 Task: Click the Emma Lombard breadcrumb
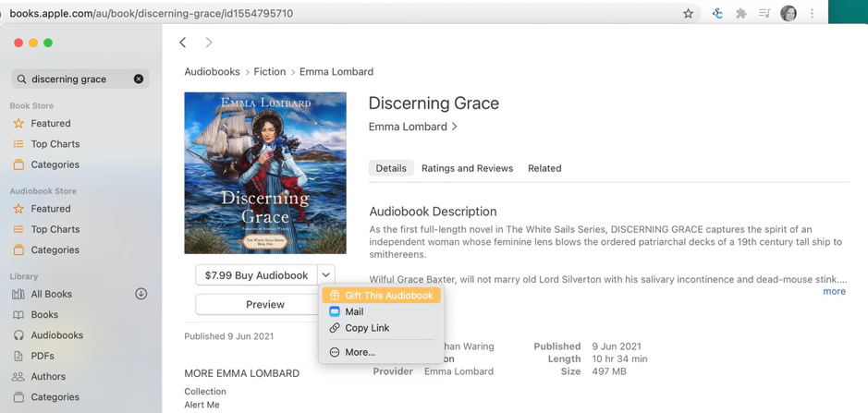click(x=336, y=72)
